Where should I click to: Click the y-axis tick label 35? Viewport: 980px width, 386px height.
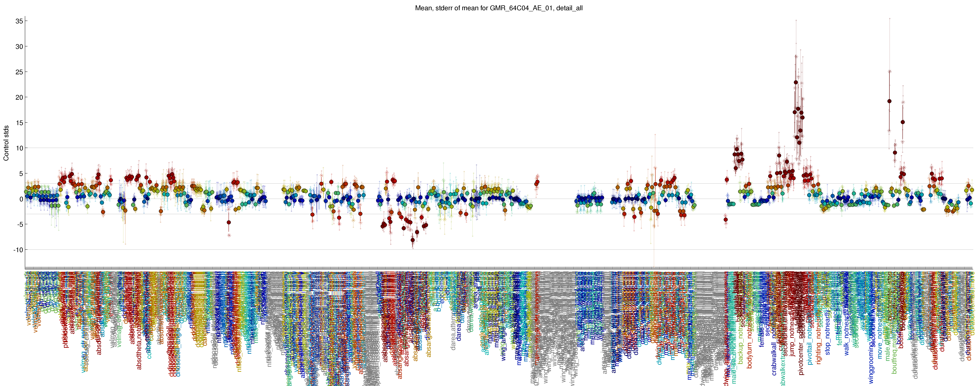point(19,21)
